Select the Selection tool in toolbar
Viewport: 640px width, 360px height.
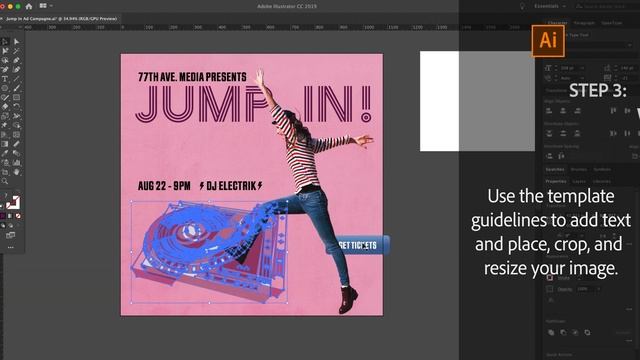click(x=5, y=42)
